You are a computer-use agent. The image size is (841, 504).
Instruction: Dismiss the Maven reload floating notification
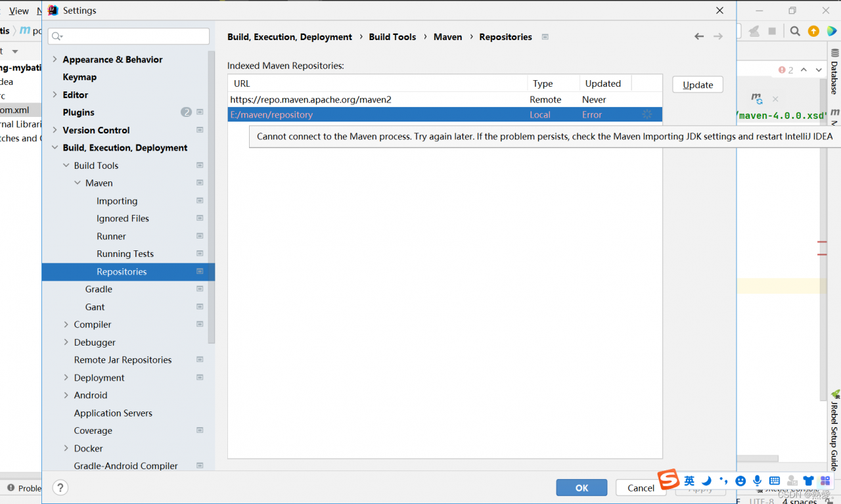(x=775, y=99)
